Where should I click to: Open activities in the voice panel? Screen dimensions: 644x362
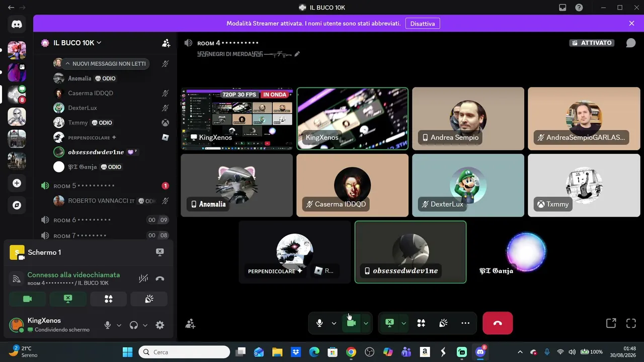click(x=109, y=299)
